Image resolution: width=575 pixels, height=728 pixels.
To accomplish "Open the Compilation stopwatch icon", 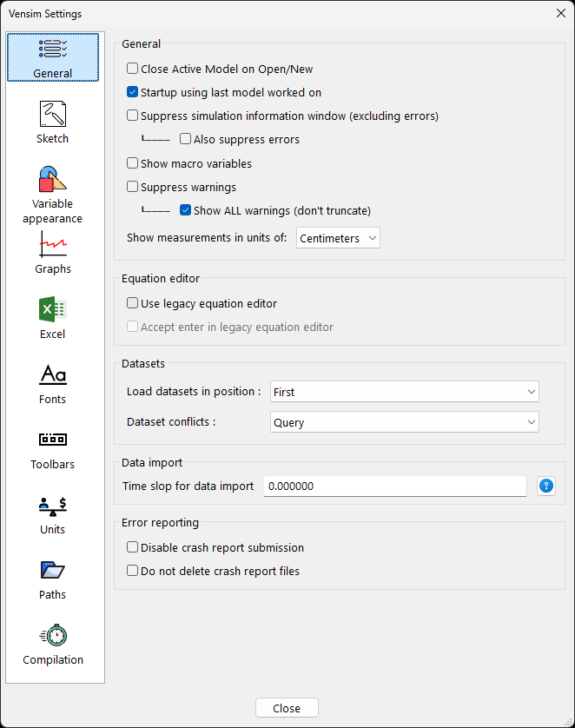I will point(52,636).
